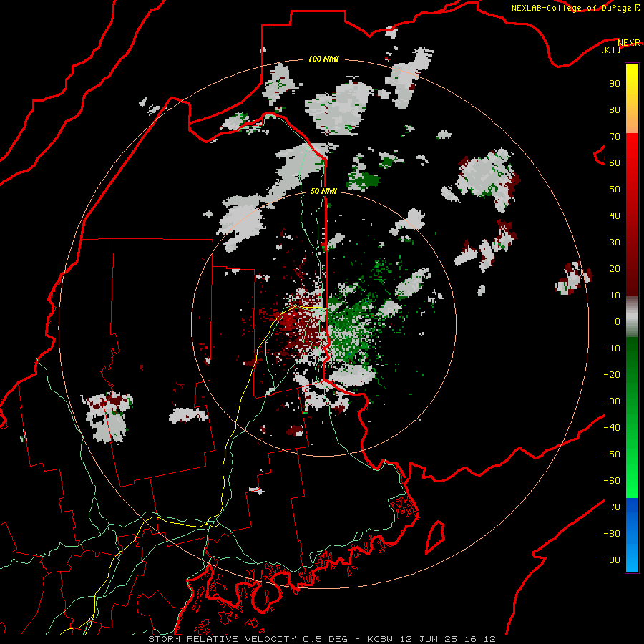The height and width of the screenshot is (644, 644).
Task: Click the 20 value on velocity scale
Action: [x=615, y=268]
